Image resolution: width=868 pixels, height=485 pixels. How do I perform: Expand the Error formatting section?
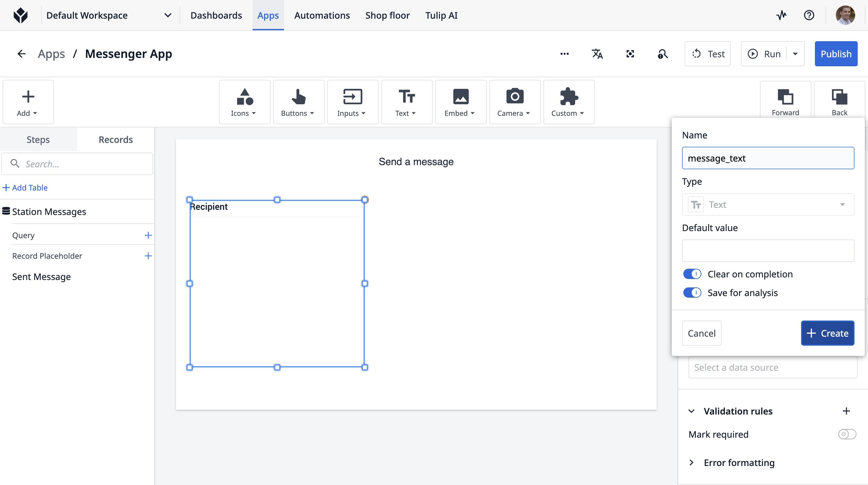(739, 463)
